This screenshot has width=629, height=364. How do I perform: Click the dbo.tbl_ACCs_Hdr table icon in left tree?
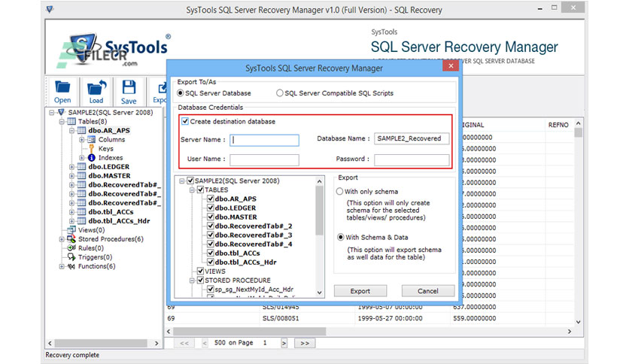click(81, 221)
